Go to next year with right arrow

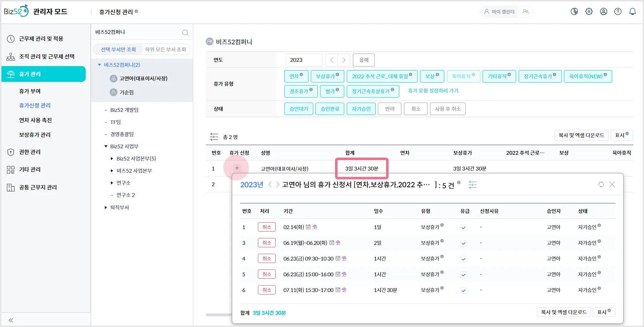344,60
